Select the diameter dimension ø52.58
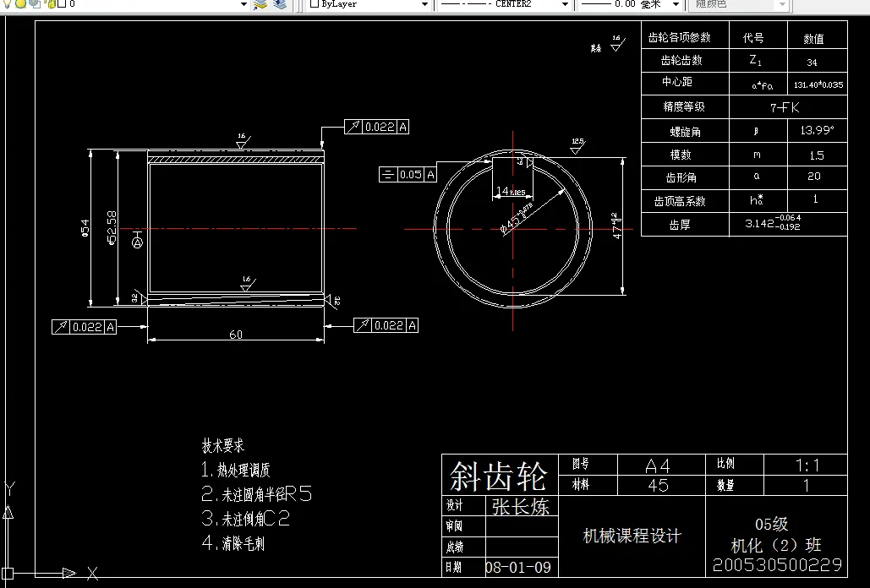870x588 pixels. pyautogui.click(x=112, y=228)
